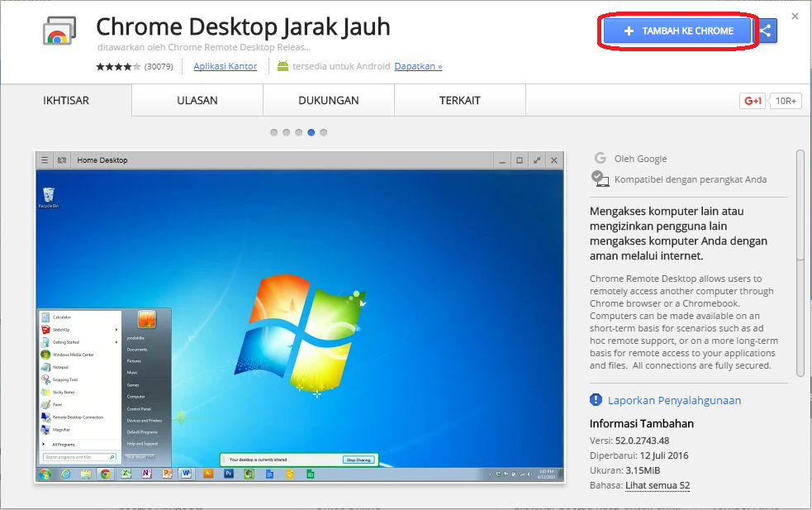Open the Dukungan tab
This screenshot has height=510, width=812.
(329, 101)
